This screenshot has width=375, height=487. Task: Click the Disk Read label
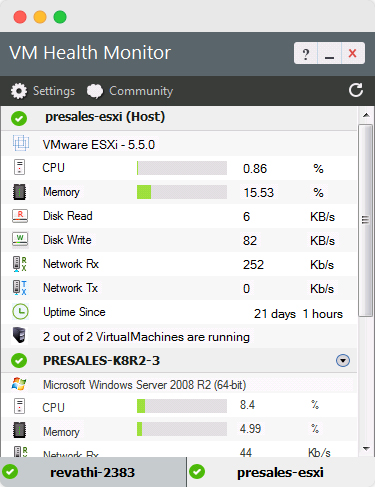click(68, 216)
